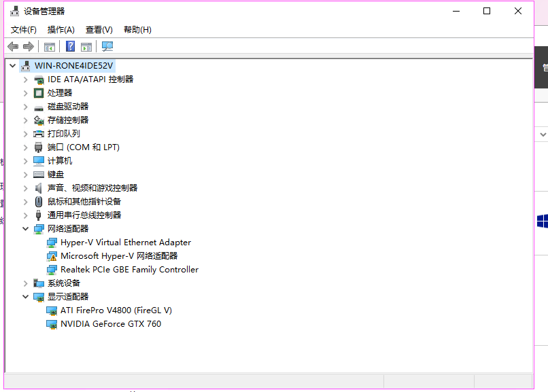
Task: Click the 处理器 processor chip icon
Action: tap(39, 93)
